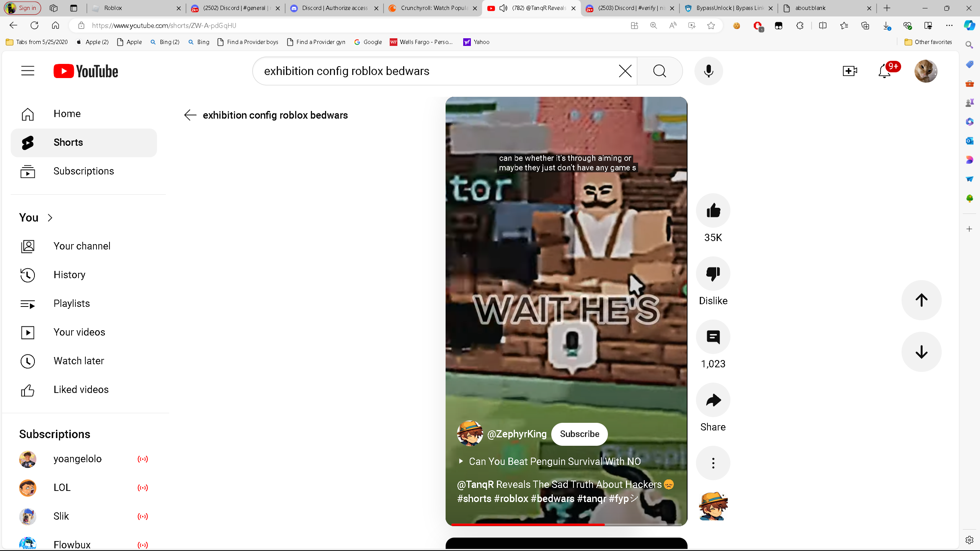980x551 pixels.
Task: Switch to the Crunchyroll browser tab
Action: coord(433,8)
